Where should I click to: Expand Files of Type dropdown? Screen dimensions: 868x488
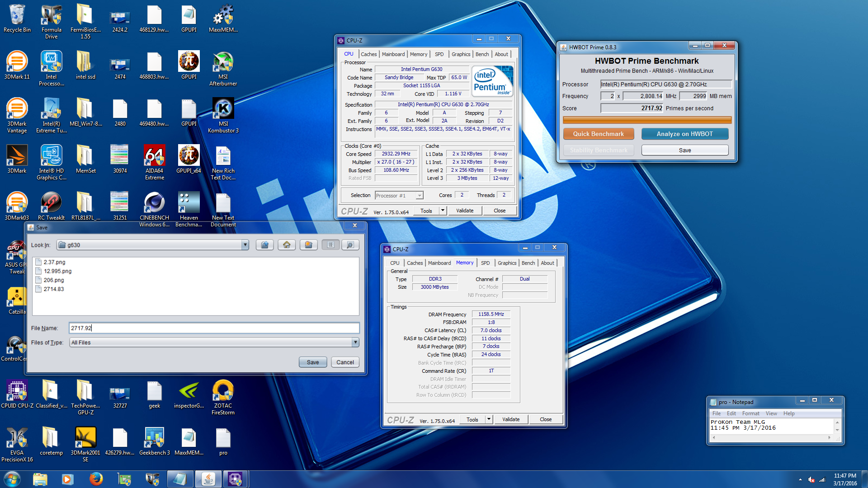[355, 343]
